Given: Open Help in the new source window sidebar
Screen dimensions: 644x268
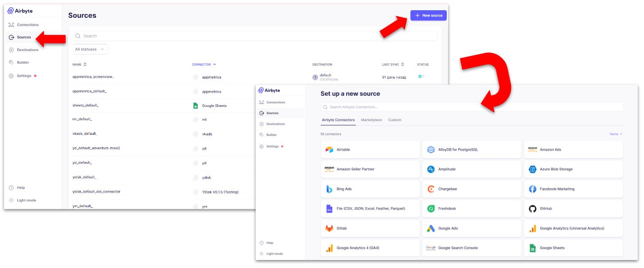Looking at the screenshot, I should (266, 243).
